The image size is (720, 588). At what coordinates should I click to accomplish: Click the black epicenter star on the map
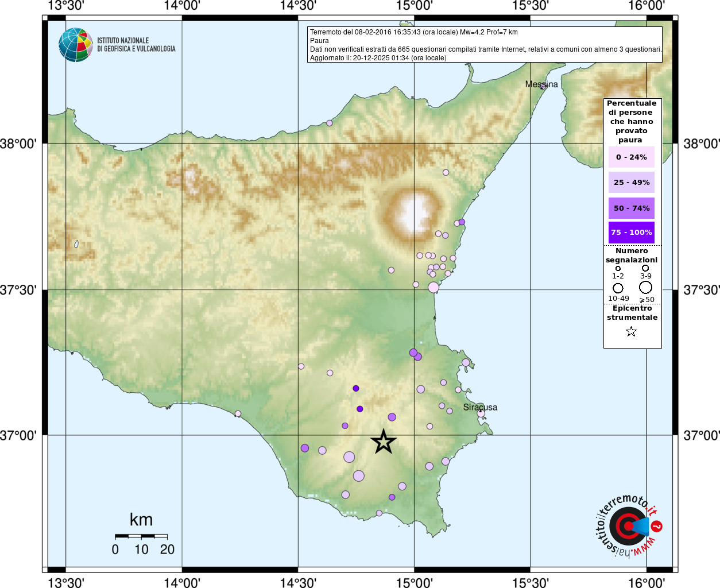384,442
